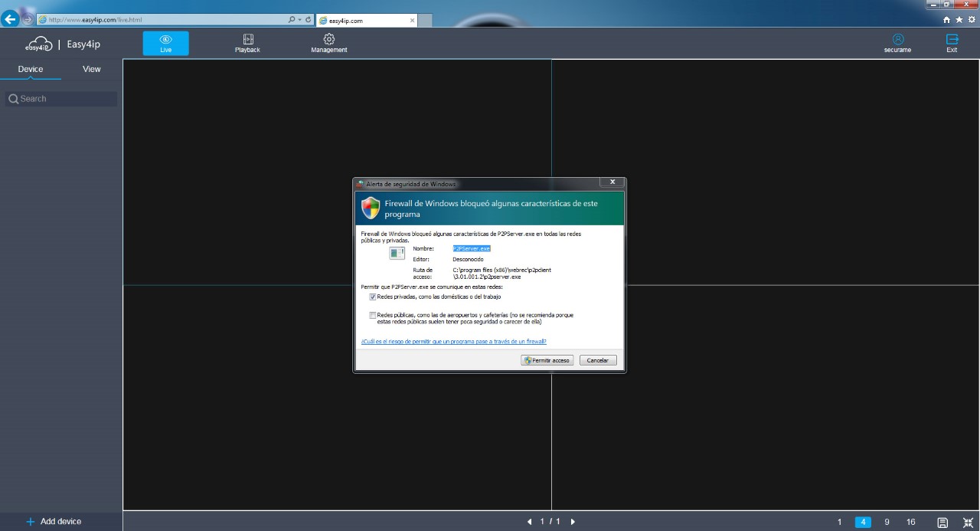Click the device Search field

pyautogui.click(x=61, y=99)
